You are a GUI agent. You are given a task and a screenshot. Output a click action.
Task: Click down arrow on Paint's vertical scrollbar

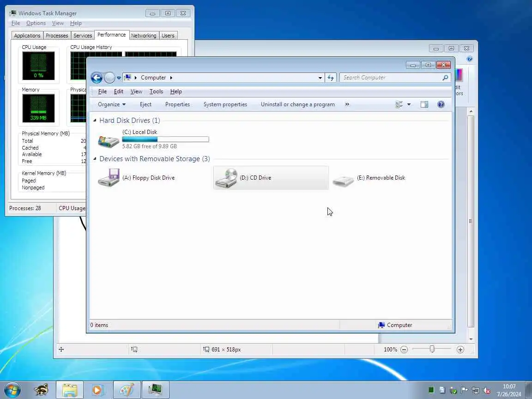click(x=471, y=339)
